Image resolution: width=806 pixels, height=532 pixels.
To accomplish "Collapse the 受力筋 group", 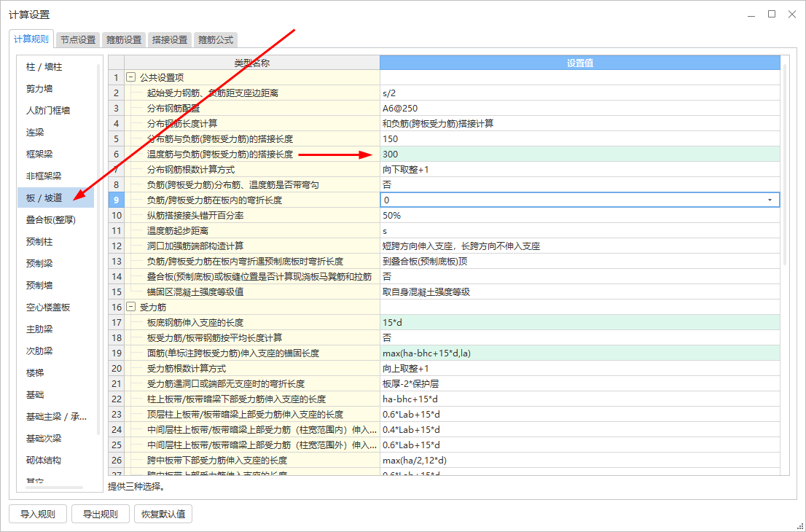I will point(131,308).
